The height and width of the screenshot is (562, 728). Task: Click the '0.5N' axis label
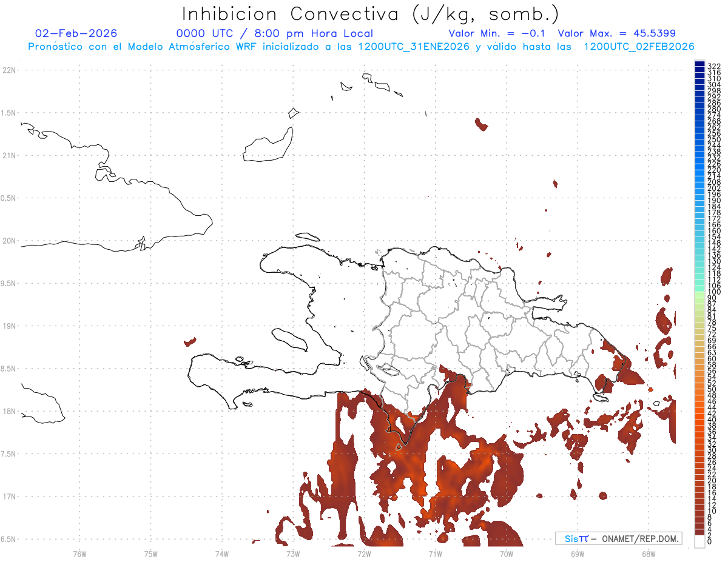click(x=9, y=198)
